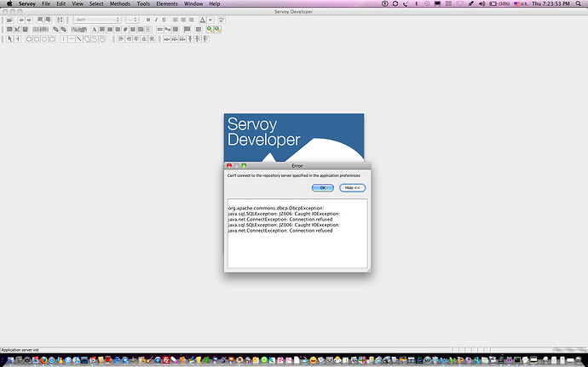Select the arrow pointer tool
Screen dimensions: 588x367
[x=9, y=38]
